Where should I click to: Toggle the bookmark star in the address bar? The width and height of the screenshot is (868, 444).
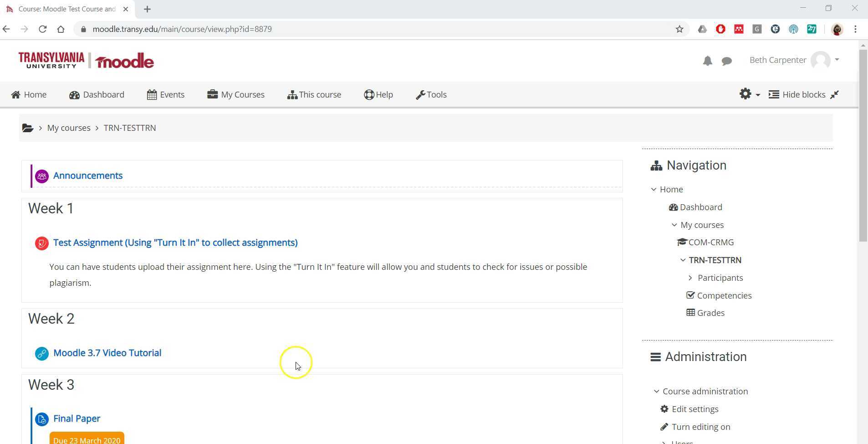point(679,29)
